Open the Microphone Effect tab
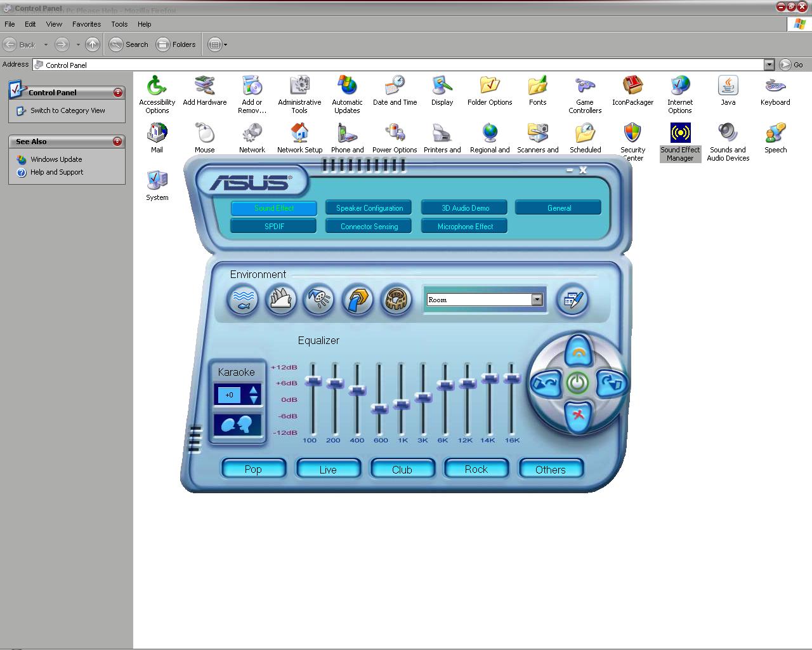The image size is (812, 650). tap(464, 226)
